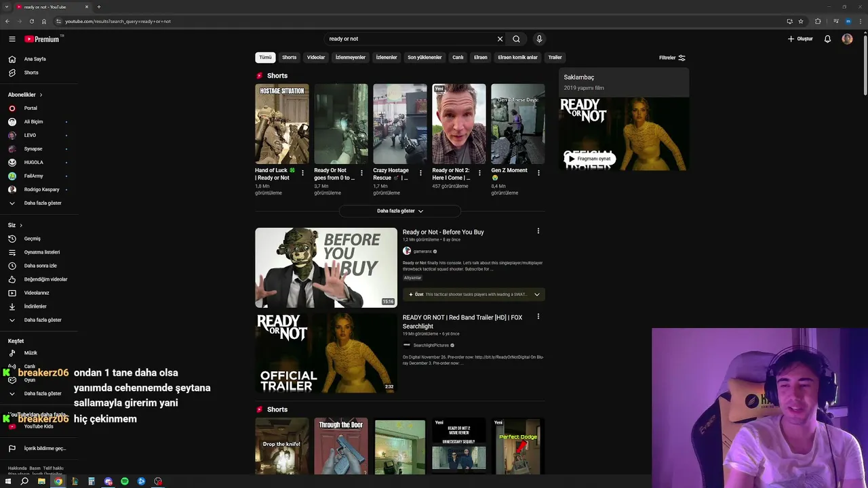Screen dimensions: 868x488
Task: Clear the search box with the X icon
Action: [x=500, y=39]
